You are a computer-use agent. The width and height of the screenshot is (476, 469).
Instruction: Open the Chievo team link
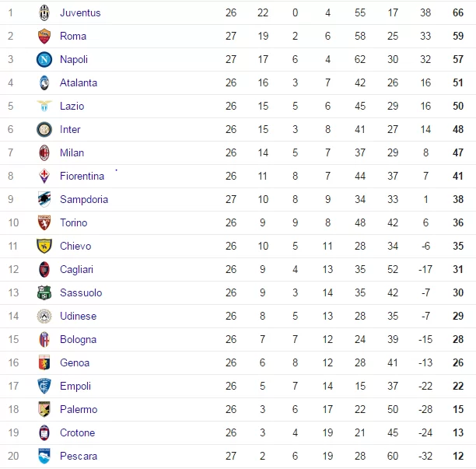coord(75,246)
